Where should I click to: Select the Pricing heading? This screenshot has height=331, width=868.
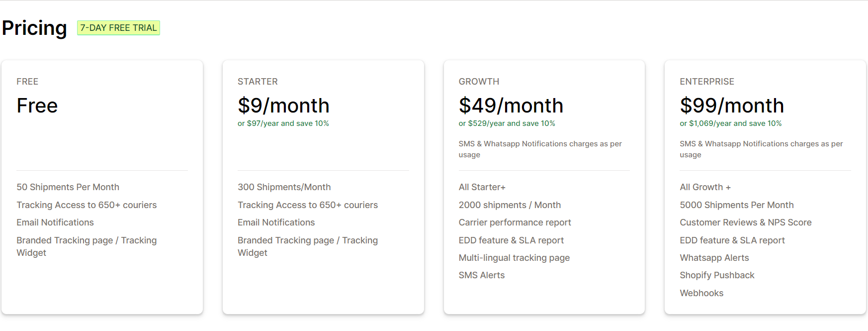coord(34,28)
